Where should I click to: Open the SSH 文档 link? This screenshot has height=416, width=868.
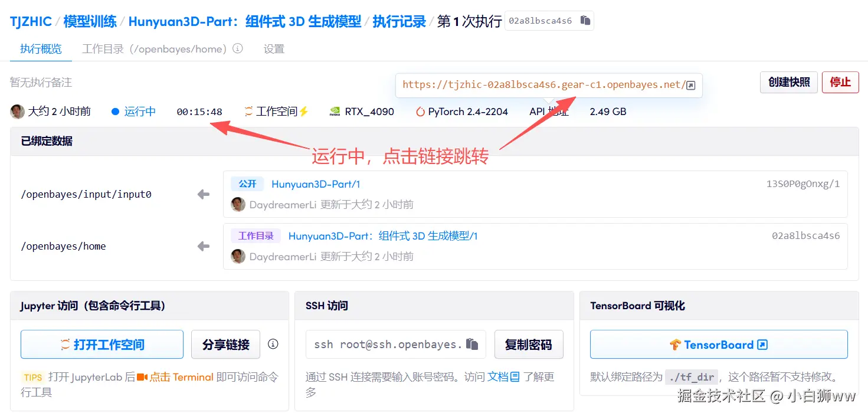(x=497, y=376)
